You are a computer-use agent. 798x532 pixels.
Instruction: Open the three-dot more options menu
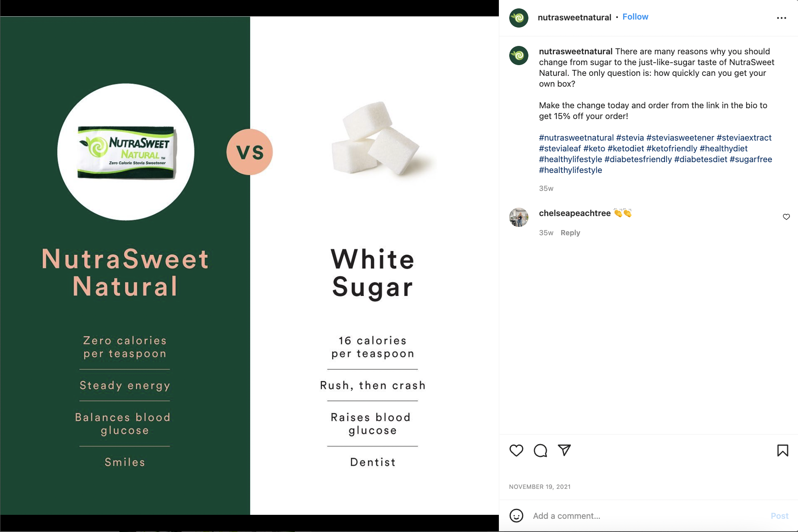click(x=781, y=18)
